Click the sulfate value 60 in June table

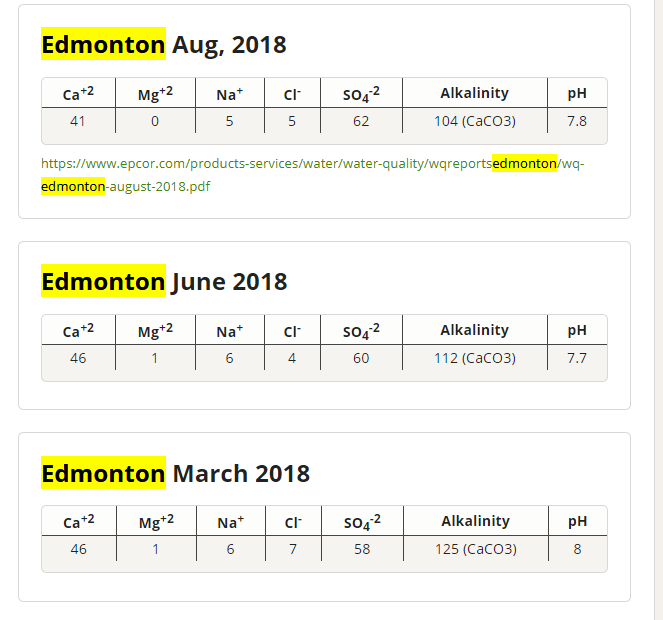point(361,358)
